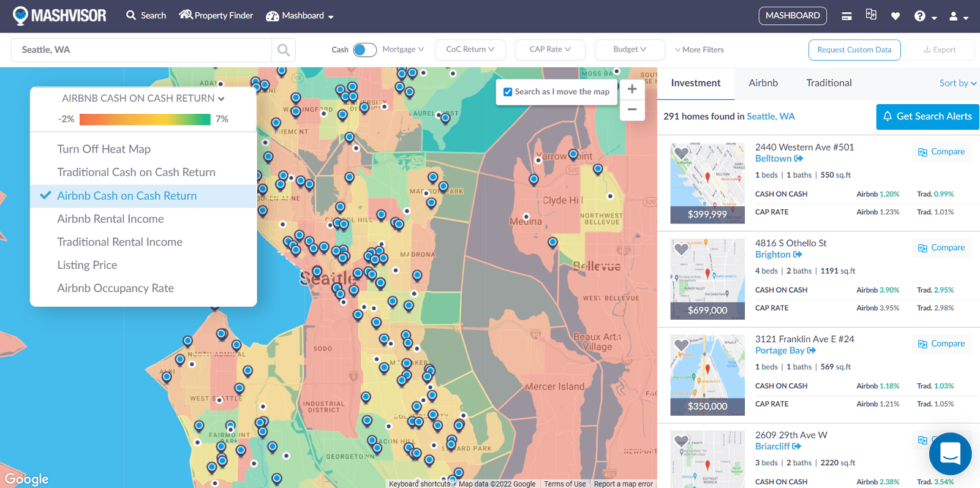Click Request Custom Data button
Image resolution: width=980 pixels, height=488 pixels.
pos(854,50)
